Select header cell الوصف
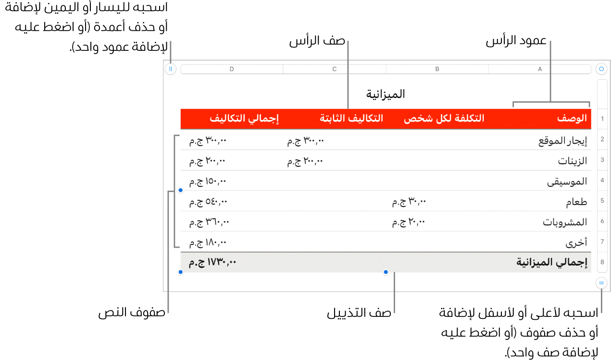Viewport: 611px width, 364px height. pyautogui.click(x=572, y=119)
